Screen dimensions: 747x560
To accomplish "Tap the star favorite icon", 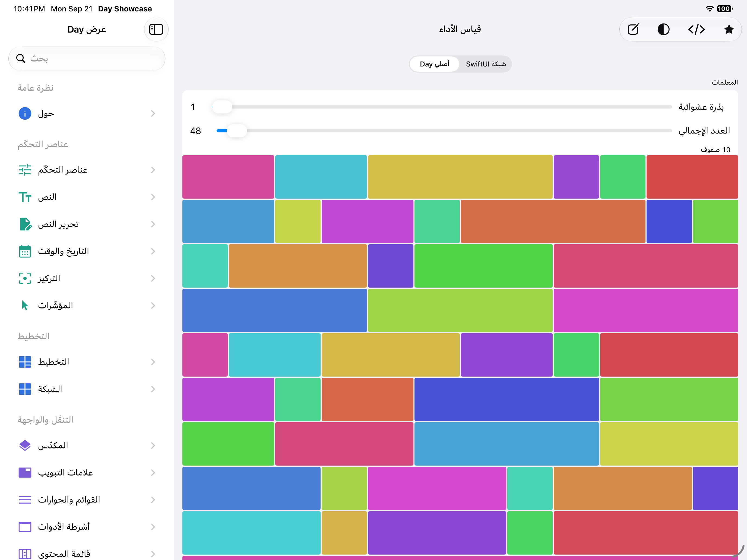I will pos(729,29).
